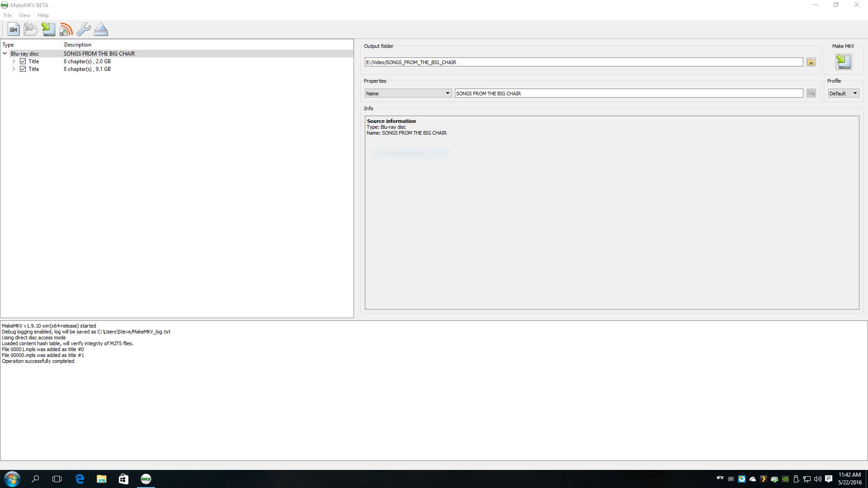This screenshot has height=488, width=868.
Task: Open the Name property dropdown
Action: [x=408, y=94]
